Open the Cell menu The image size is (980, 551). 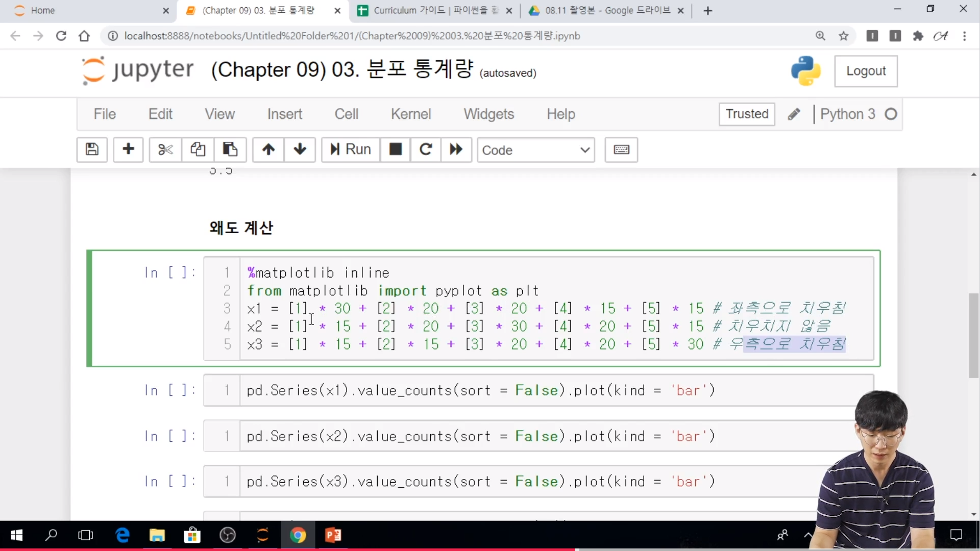click(x=346, y=114)
